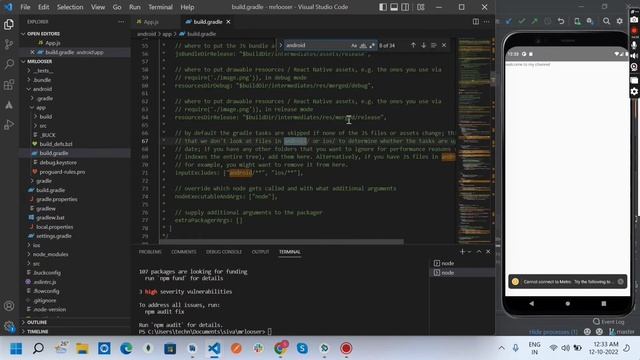The width and height of the screenshot is (640, 360).
Task: Close the find widget
Action: click(x=444, y=45)
